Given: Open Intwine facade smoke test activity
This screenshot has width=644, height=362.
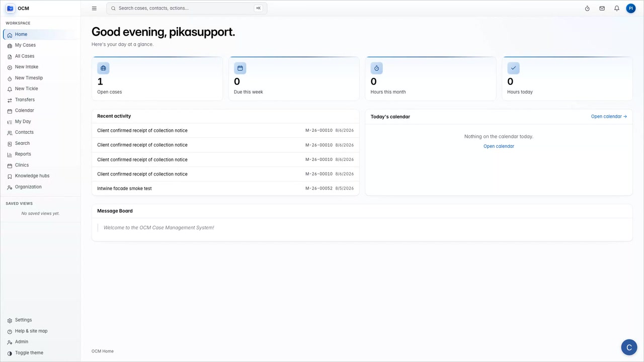Looking at the screenshot, I should [x=225, y=189].
